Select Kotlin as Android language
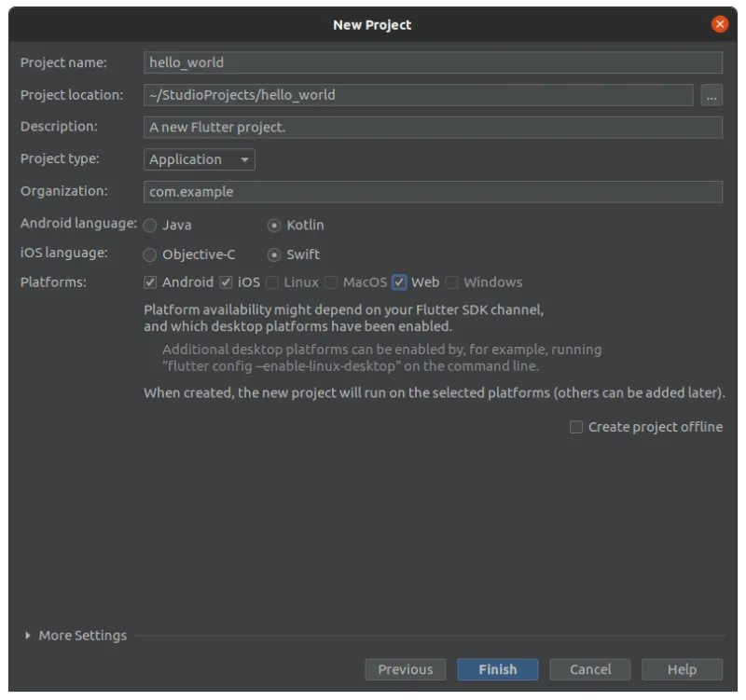746x700 pixels. tap(274, 226)
